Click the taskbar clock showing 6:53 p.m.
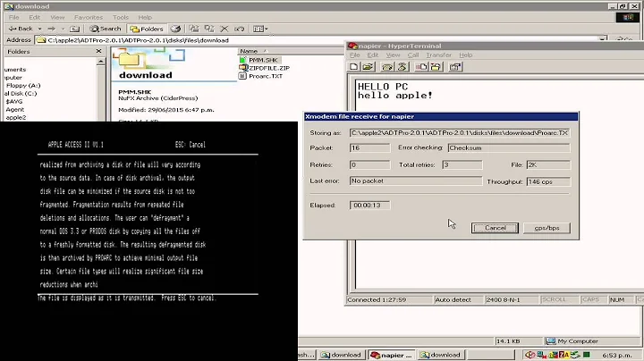Image resolution: width=644 pixels, height=361 pixels. click(616, 356)
